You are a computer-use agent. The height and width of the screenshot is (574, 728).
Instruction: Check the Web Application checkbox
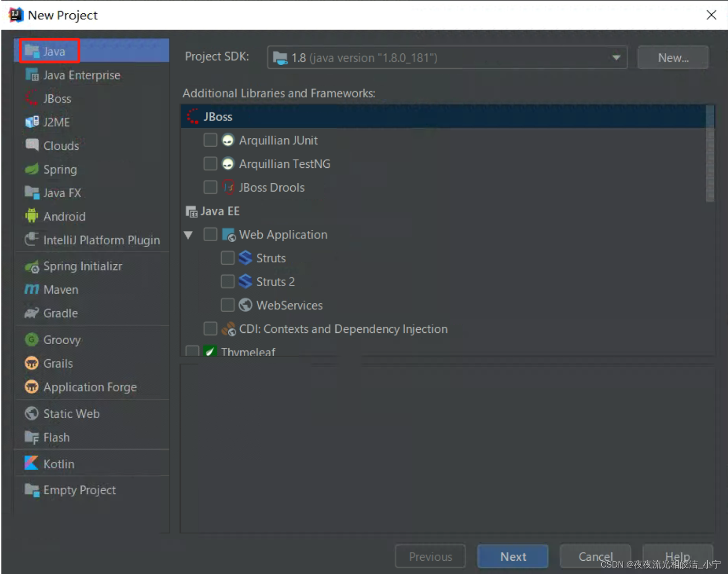pos(210,234)
